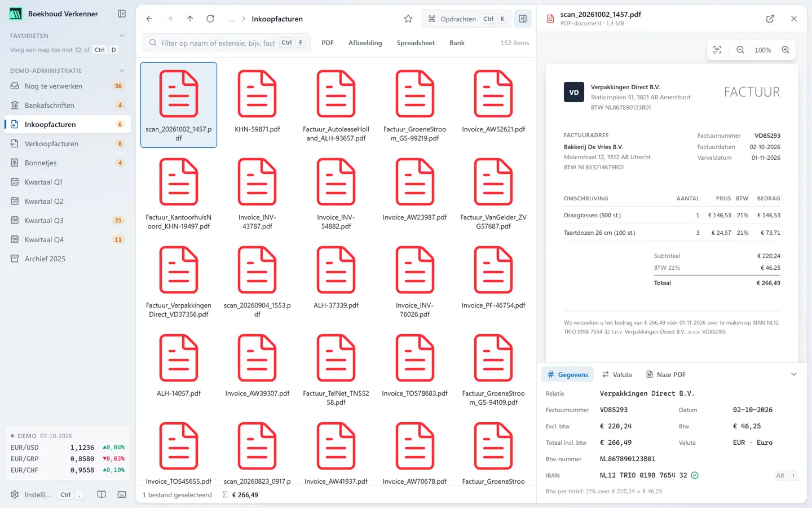The image size is (812, 508).
Task: Open Nog te verwerken folder
Action: (x=68, y=86)
